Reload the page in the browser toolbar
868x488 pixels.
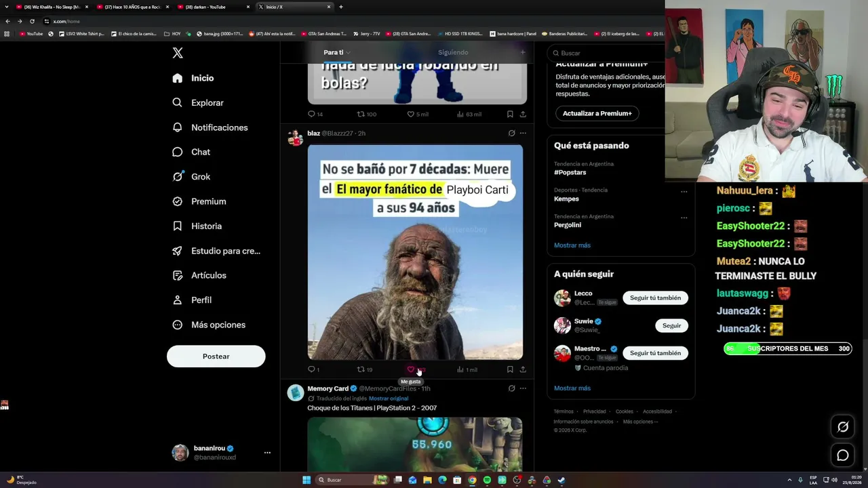tap(32, 21)
